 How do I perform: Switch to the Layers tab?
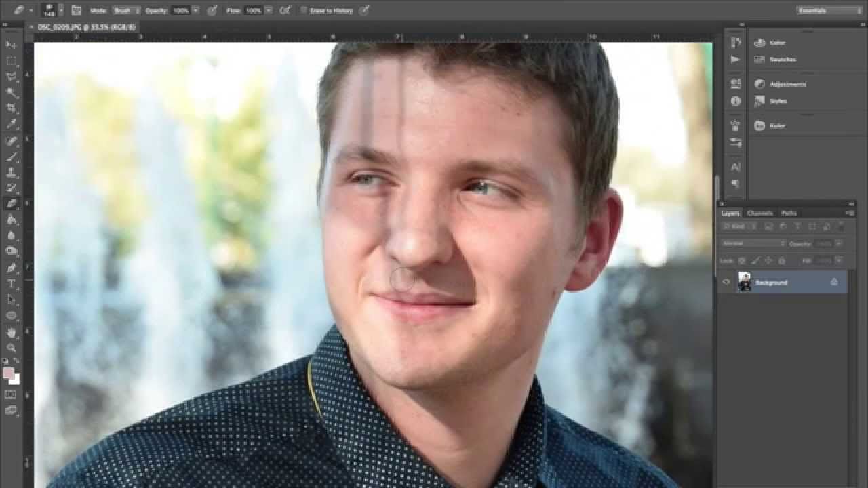point(730,213)
